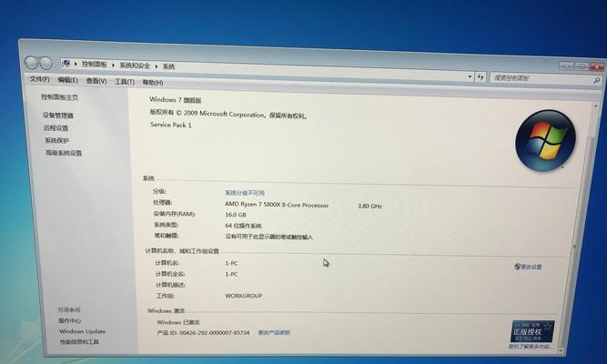Viewport: 607px width, 364px height.
Task: Click the shield icon beside 更改设置
Action: [x=517, y=267]
